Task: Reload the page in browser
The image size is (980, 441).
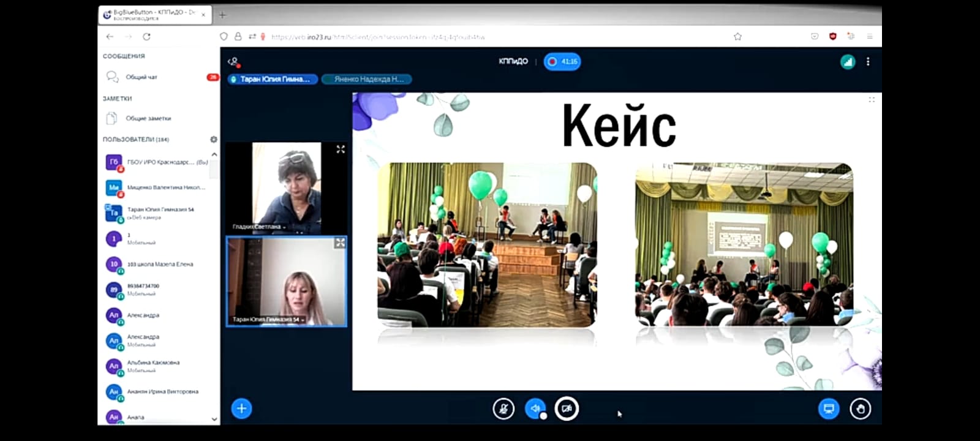Action: point(146,37)
